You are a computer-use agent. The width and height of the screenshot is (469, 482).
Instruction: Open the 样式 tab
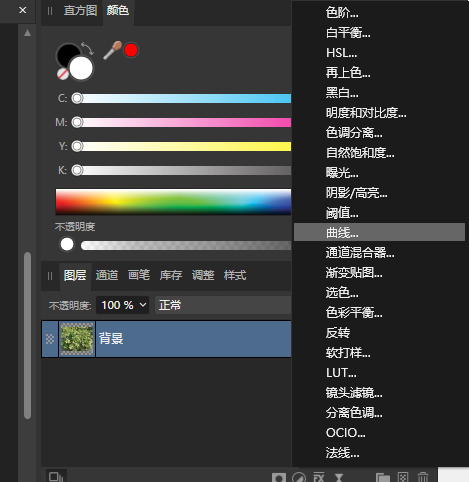click(x=235, y=275)
